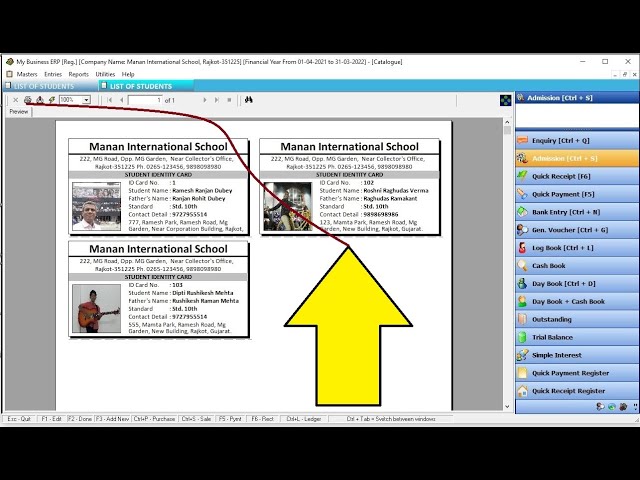The height and width of the screenshot is (480, 640).
Task: Open the Reports menu
Action: tap(78, 74)
